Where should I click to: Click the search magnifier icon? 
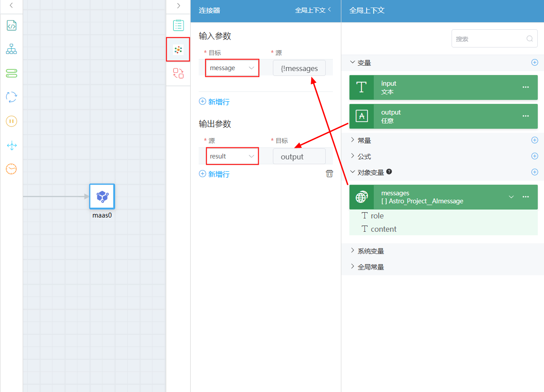(x=530, y=39)
